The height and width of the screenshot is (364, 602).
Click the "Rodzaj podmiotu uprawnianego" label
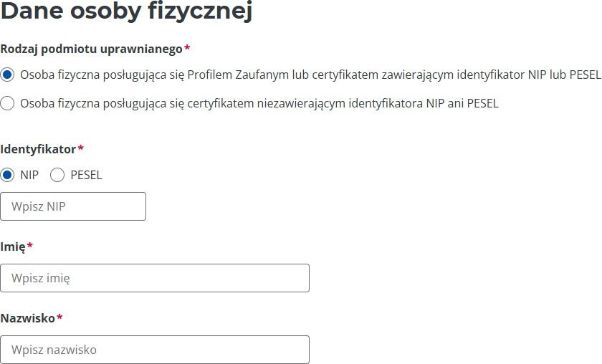pyautogui.click(x=91, y=48)
